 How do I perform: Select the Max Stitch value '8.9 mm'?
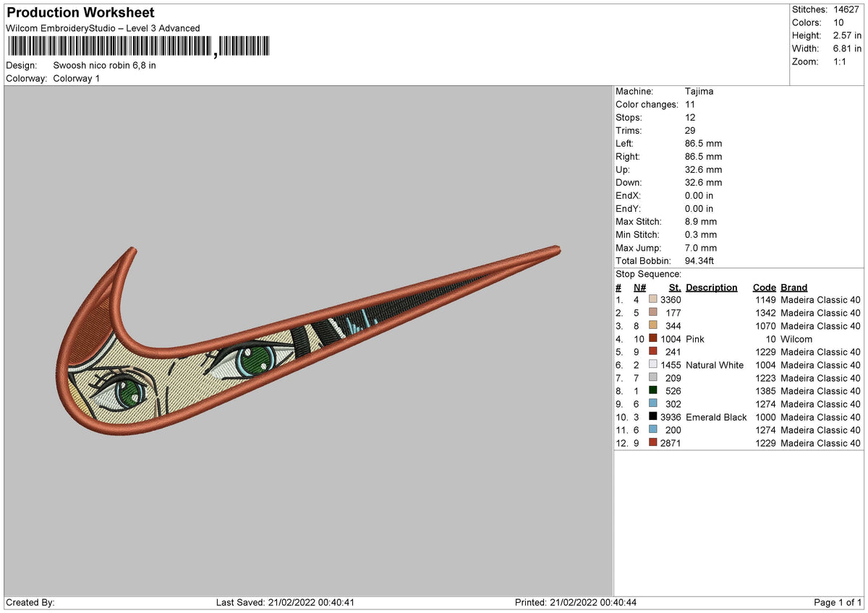tap(701, 222)
